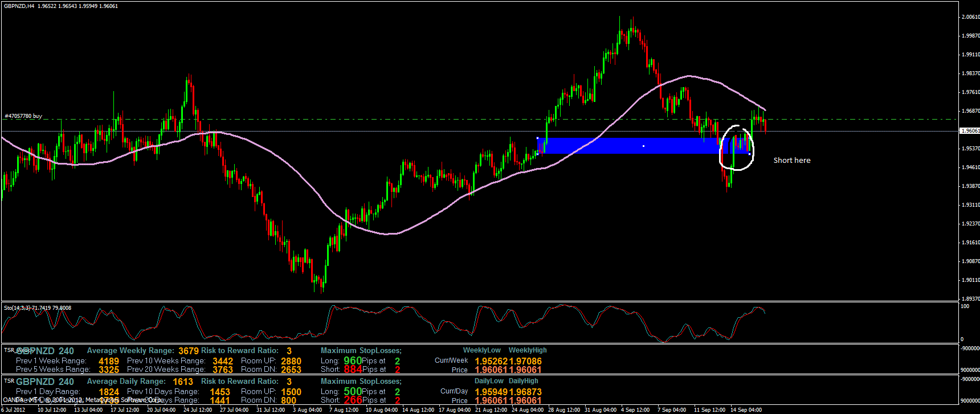
Task: Click the daily Long stop loss value 500
Action: click(353, 391)
